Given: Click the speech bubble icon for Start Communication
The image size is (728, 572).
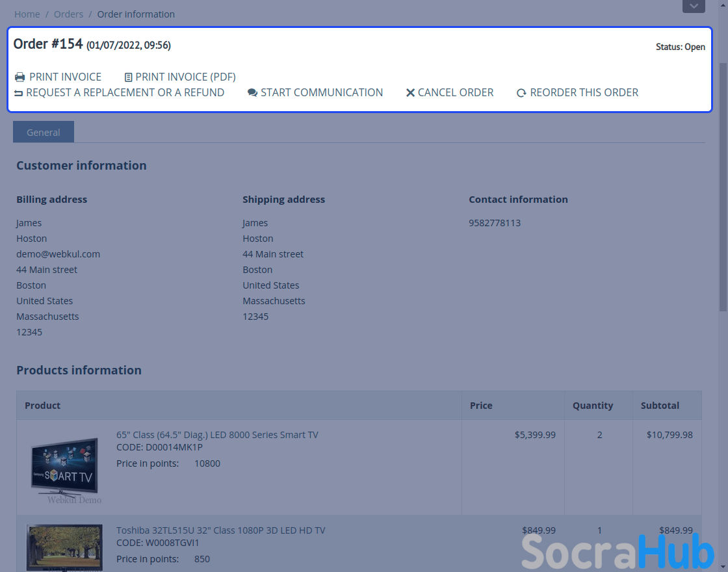Looking at the screenshot, I should coord(252,93).
